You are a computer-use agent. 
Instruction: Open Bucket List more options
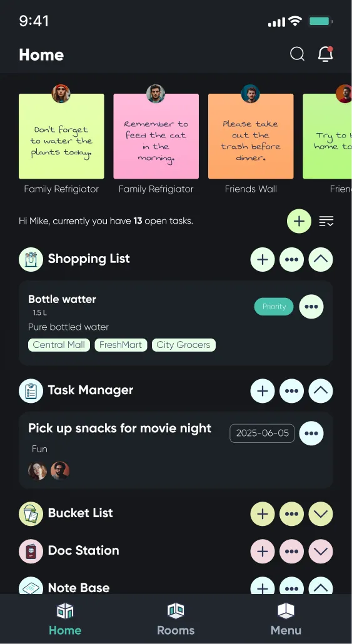pos(291,514)
